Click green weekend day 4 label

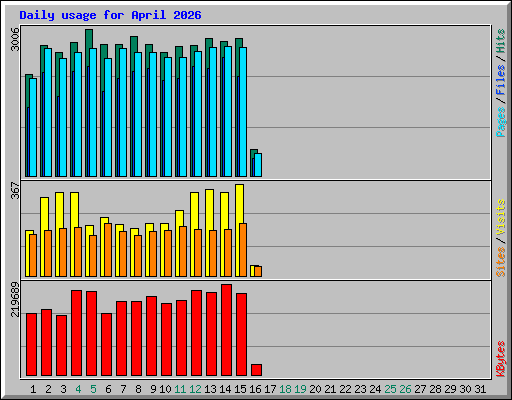click(x=78, y=389)
